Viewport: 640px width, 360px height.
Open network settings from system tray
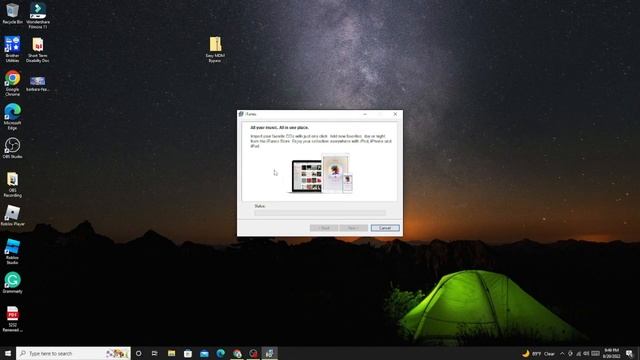[578, 353]
